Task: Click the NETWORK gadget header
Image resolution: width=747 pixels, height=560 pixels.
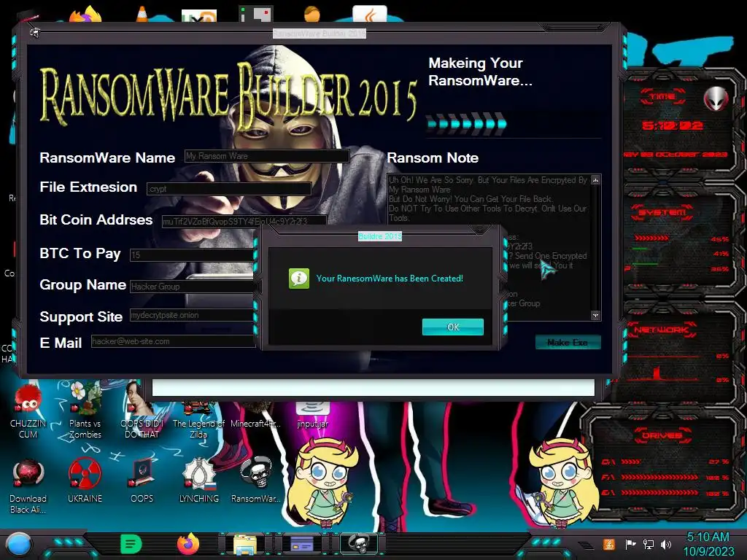Action: (x=662, y=329)
